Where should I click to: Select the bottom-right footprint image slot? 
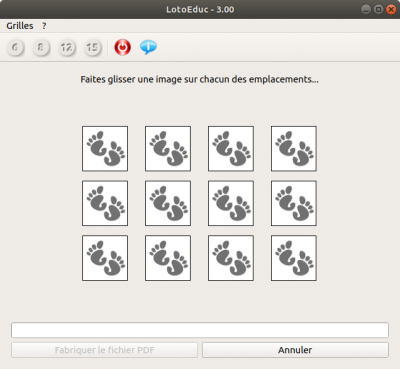294,258
